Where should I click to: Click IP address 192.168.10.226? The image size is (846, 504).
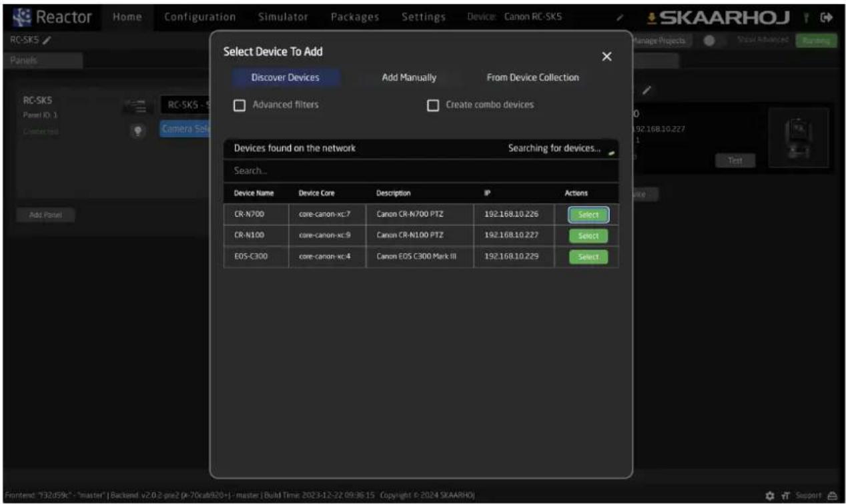511,215
